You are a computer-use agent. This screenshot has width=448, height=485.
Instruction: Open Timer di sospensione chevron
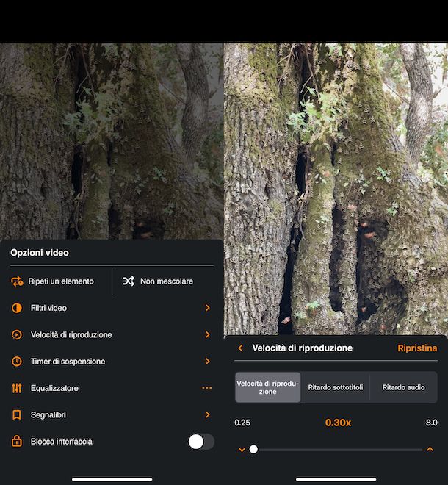coord(207,361)
